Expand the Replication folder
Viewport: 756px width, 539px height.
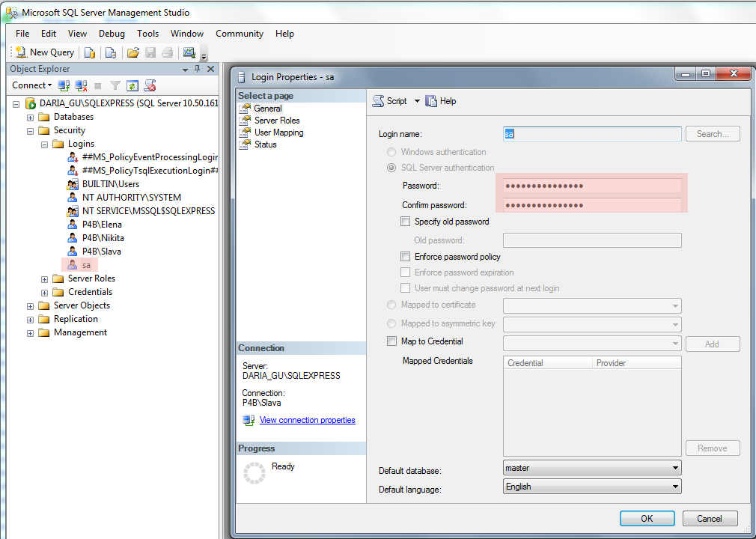pos(30,320)
